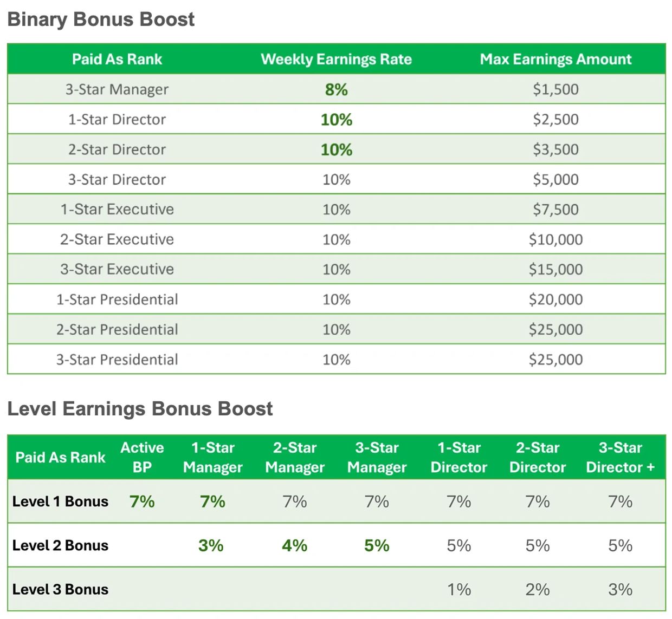
Task: Click the 4% Level 2 bonus value
Action: pyautogui.click(x=294, y=545)
